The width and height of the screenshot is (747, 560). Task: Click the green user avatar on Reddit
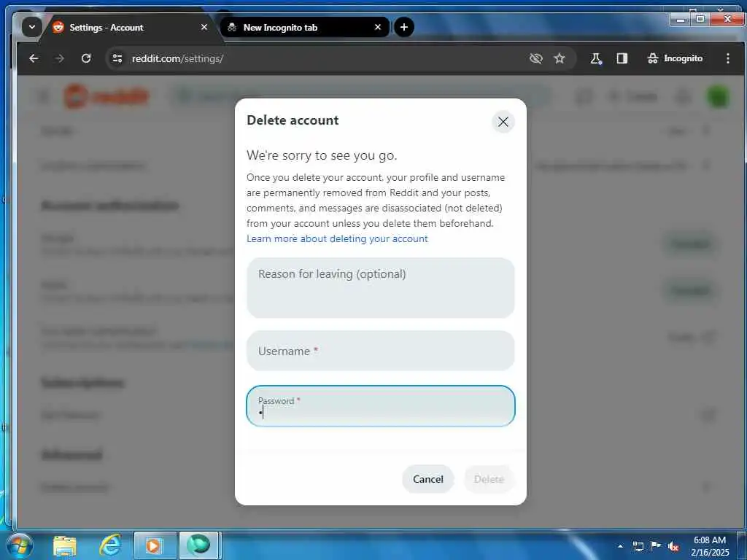(718, 97)
